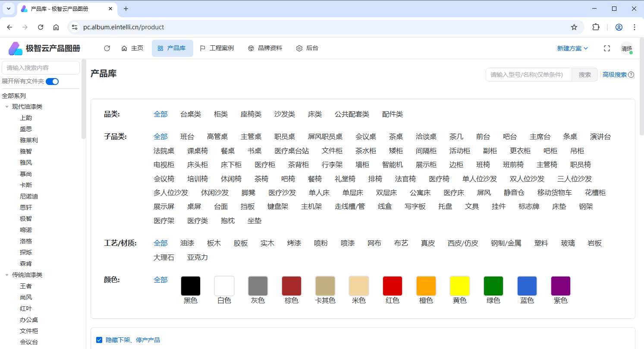Image resolution: width=644 pixels, height=349 pixels.
Task: Toggle fullscreen mode icon
Action: click(x=607, y=48)
